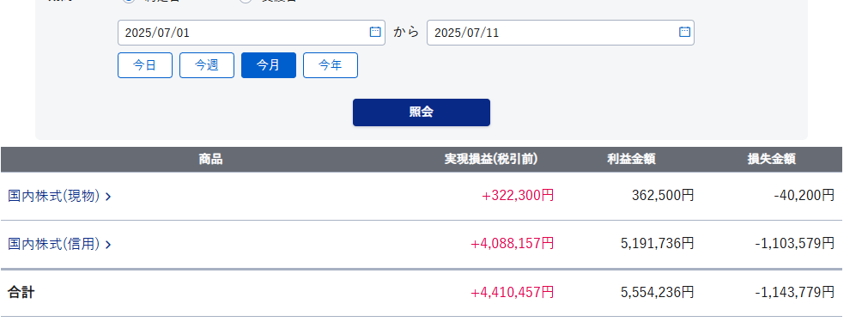Click the 損失金額 column header
Image resolution: width=868 pixels, height=322 pixels.
tap(772, 160)
